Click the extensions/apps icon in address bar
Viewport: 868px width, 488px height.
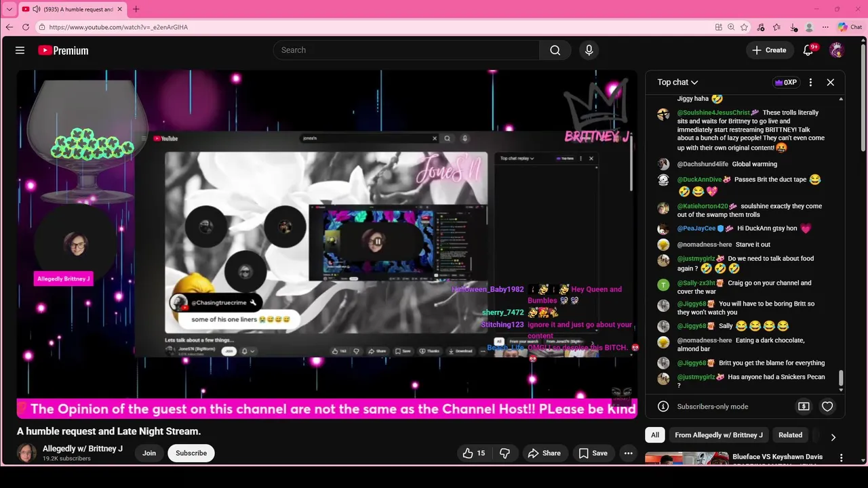[x=719, y=27]
